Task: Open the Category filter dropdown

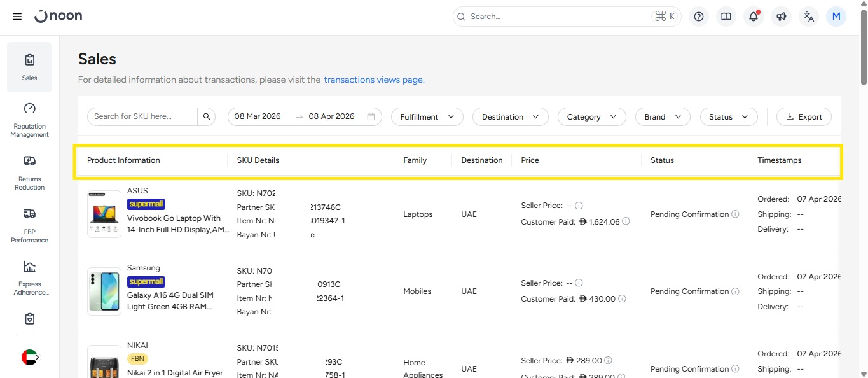Action: pos(591,117)
